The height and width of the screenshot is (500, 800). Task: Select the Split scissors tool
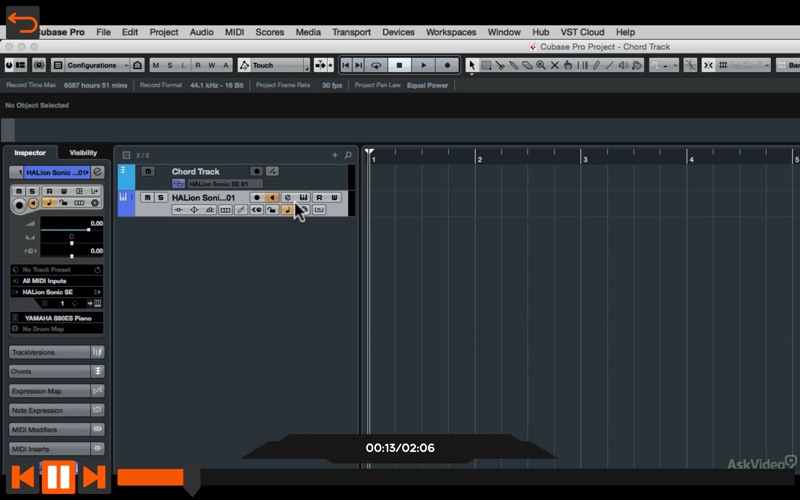pyautogui.click(x=499, y=65)
